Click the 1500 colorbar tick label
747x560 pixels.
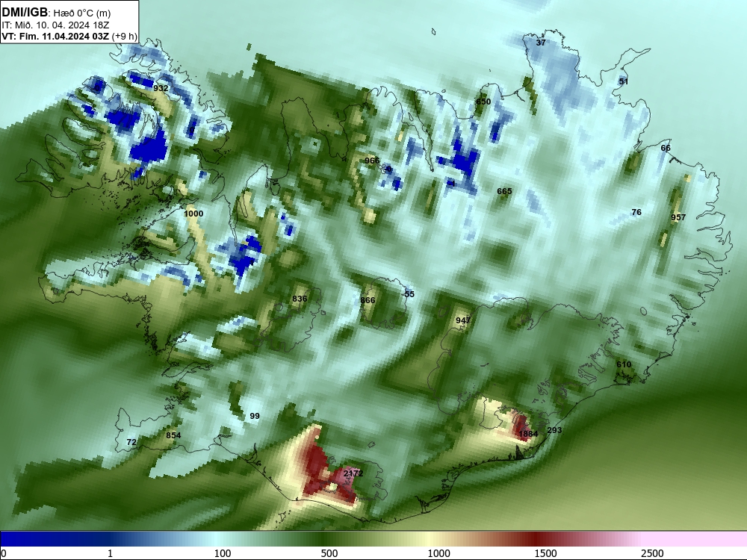pyautogui.click(x=545, y=553)
